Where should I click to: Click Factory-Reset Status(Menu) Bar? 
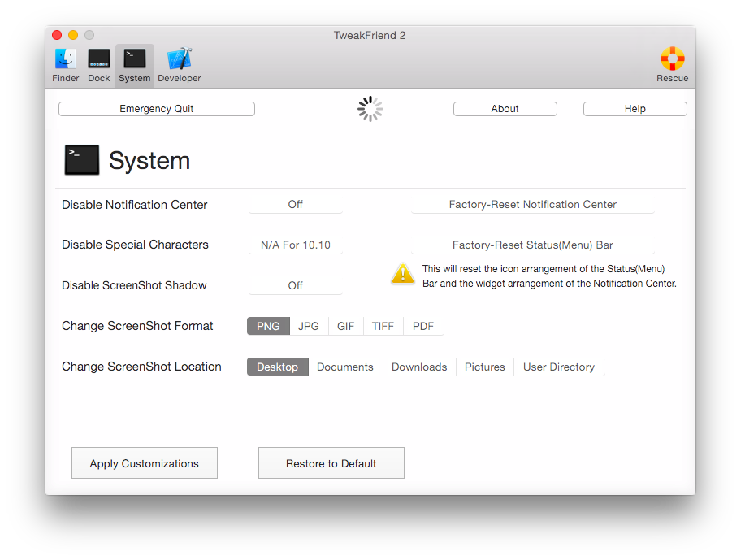pos(533,245)
